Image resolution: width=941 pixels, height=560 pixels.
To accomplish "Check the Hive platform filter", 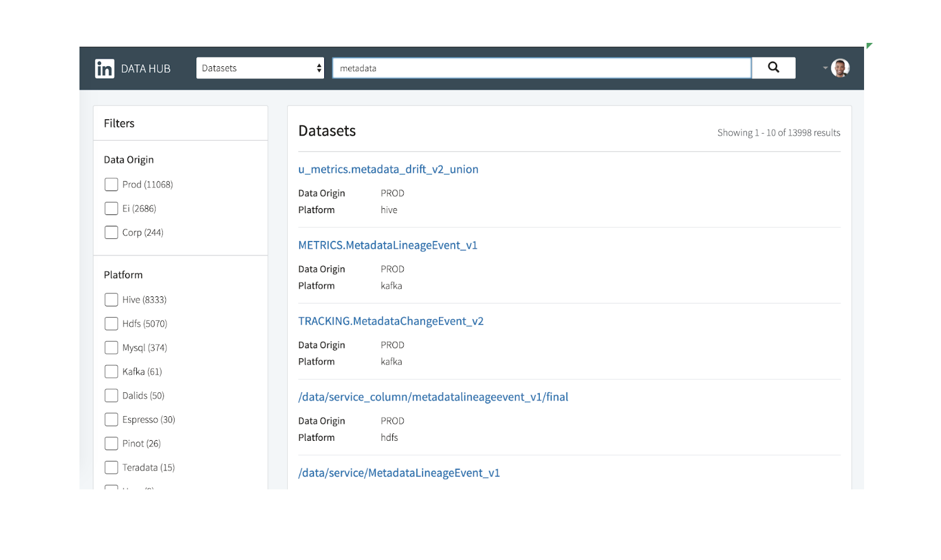I will pyautogui.click(x=111, y=299).
